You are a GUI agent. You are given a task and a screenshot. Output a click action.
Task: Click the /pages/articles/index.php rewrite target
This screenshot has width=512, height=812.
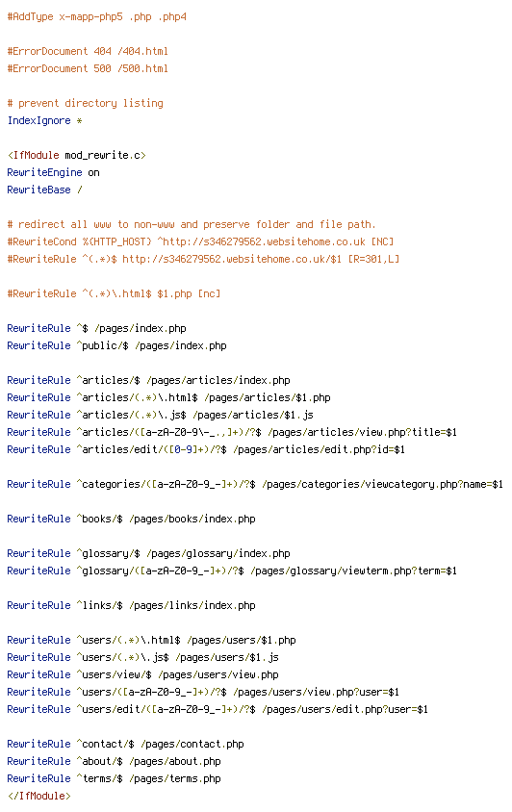pos(218,380)
